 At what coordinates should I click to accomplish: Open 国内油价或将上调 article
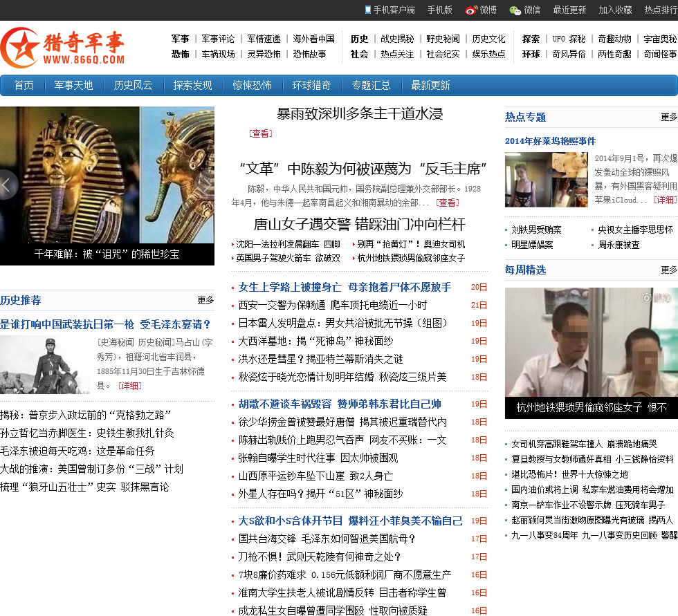(x=592, y=489)
